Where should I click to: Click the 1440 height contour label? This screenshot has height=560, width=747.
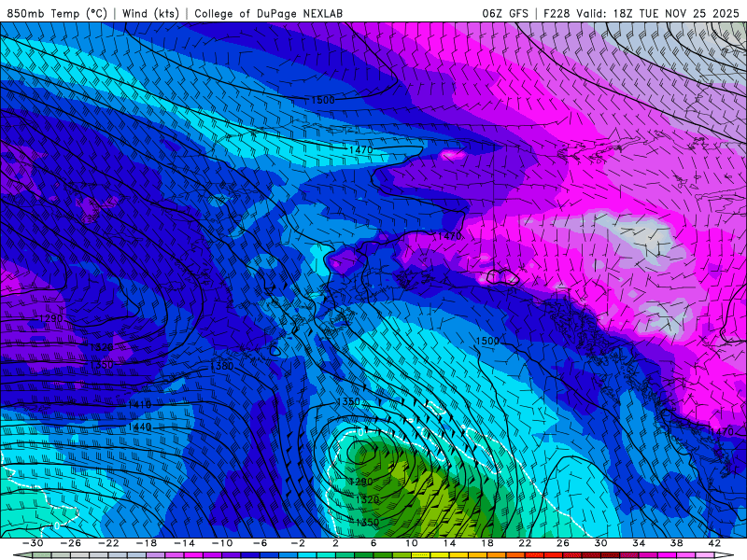tap(139, 427)
